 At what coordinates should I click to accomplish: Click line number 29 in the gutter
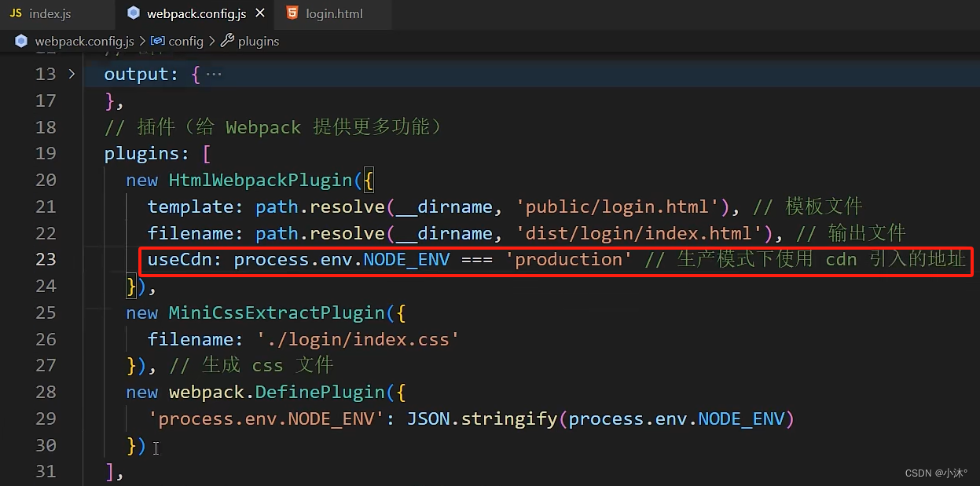pos(45,418)
